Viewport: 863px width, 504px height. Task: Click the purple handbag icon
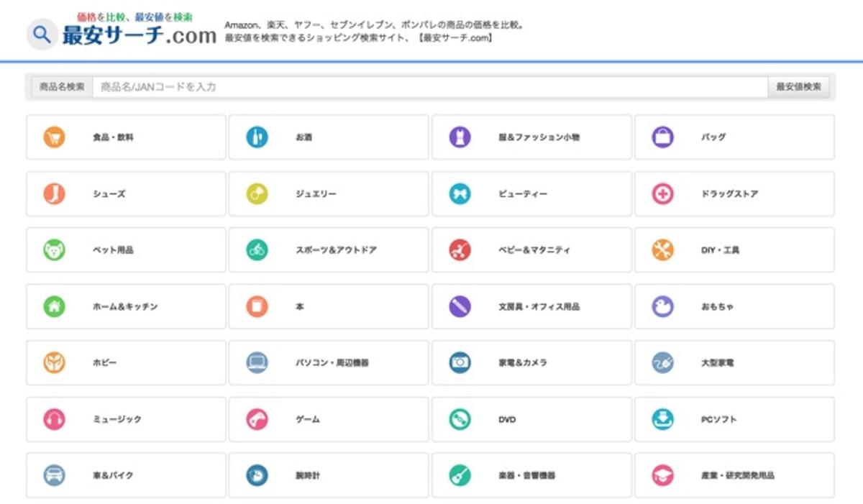point(662,137)
